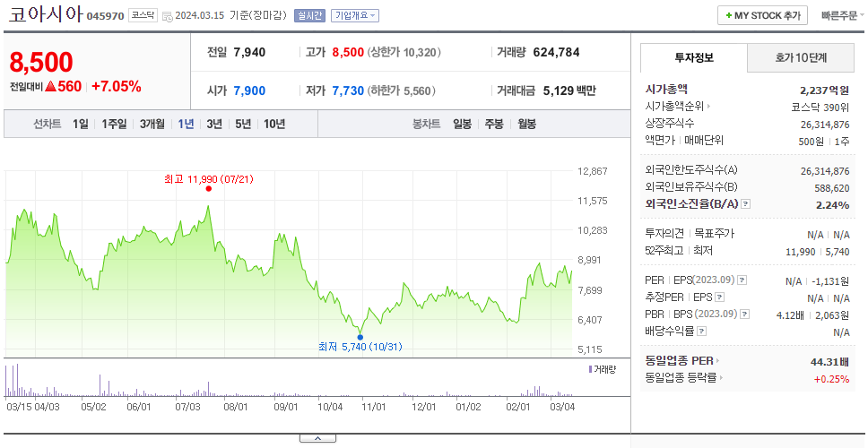The height and width of the screenshot is (448, 868).
Task: Open the 기업개요 dropdown
Action: pos(355,15)
